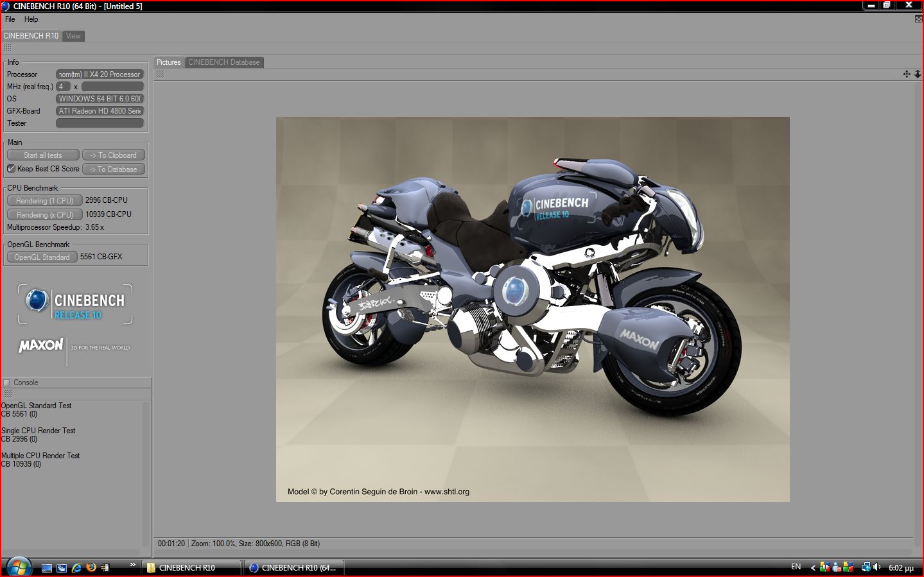Click Single CPU Render Test console line
The image size is (924, 577).
(x=38, y=431)
